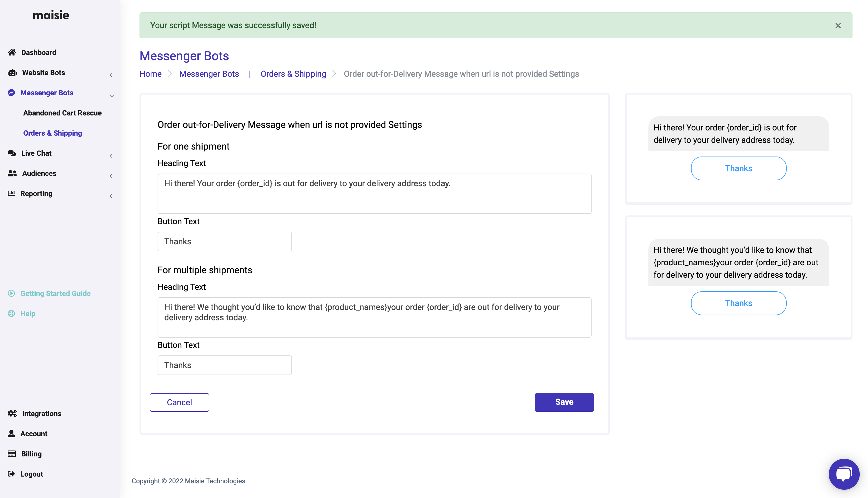Click the Reporting bar chart icon

coord(12,193)
